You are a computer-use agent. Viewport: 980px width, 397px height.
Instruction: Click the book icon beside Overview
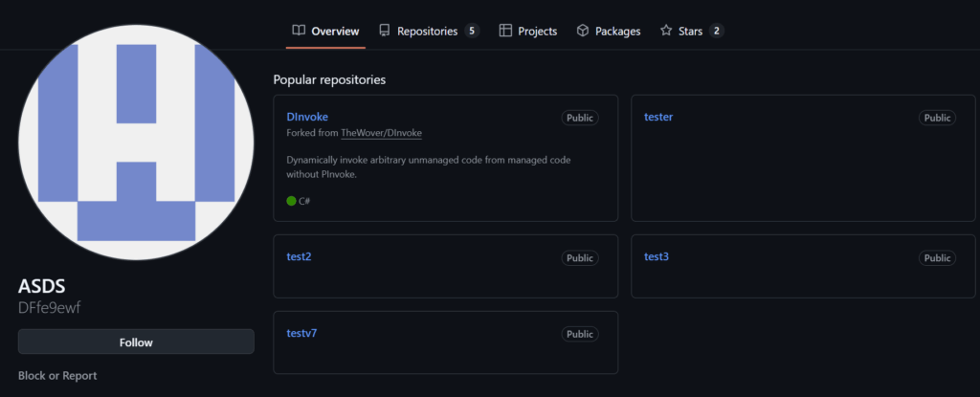[300, 31]
